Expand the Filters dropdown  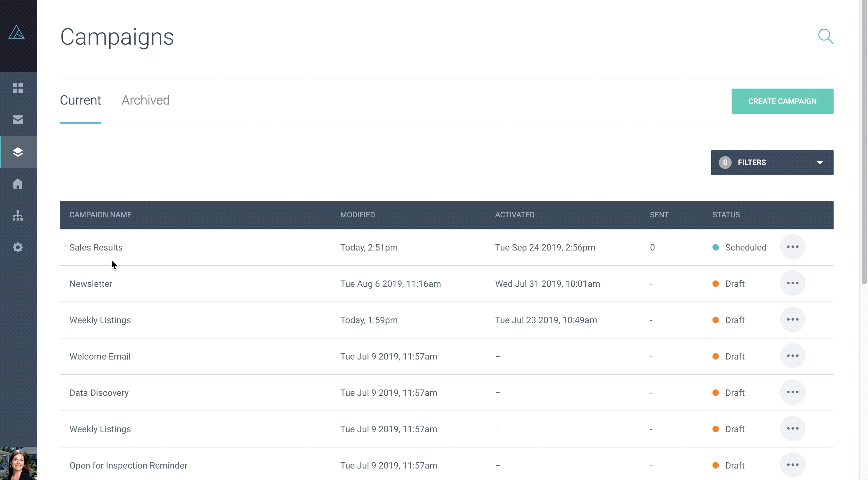[772, 163]
